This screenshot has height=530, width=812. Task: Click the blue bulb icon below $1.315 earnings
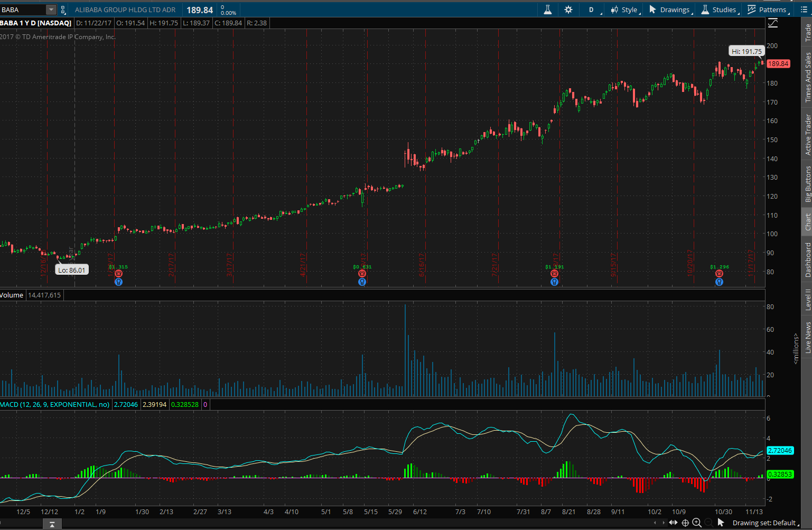[118, 282]
